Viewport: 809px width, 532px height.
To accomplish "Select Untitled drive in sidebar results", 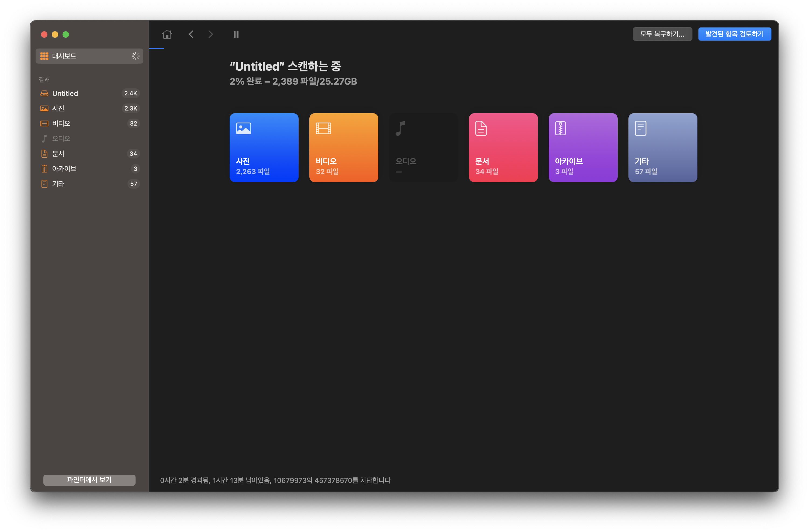I will pyautogui.click(x=89, y=94).
